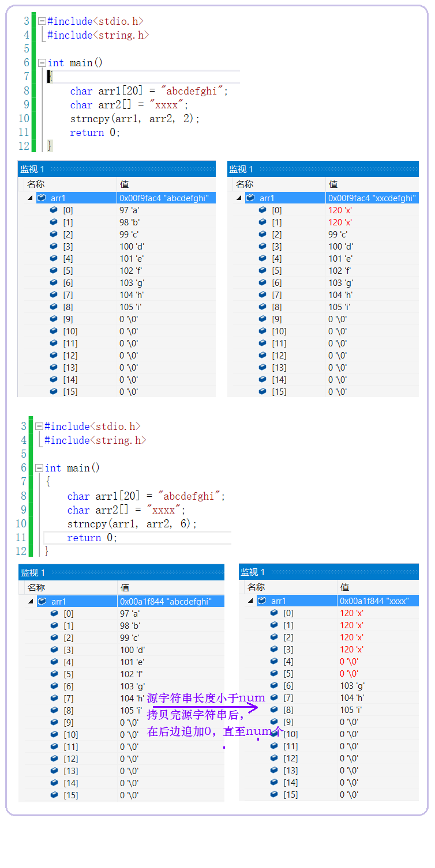Click 监视 1 title of the "xxxx" watch
The image size is (435, 868).
pos(253,572)
